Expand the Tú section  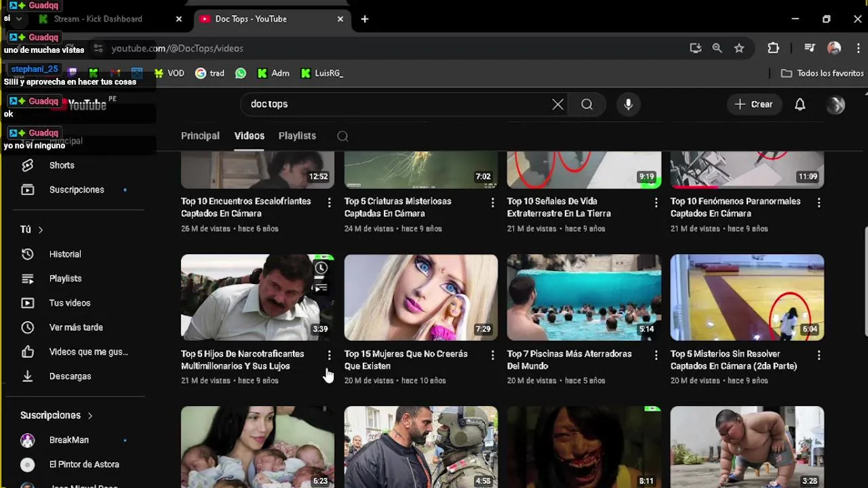pos(32,230)
